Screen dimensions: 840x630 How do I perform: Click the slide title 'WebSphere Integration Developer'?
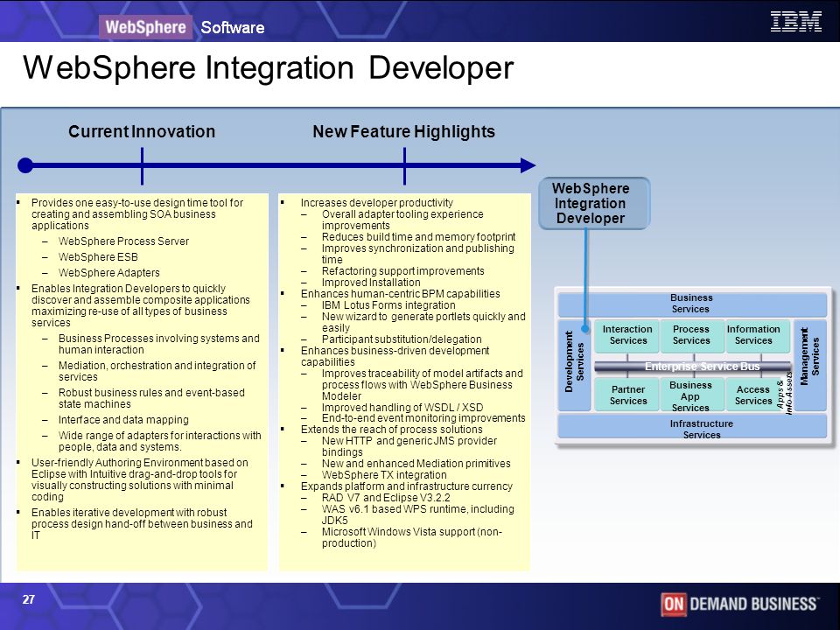(268, 68)
